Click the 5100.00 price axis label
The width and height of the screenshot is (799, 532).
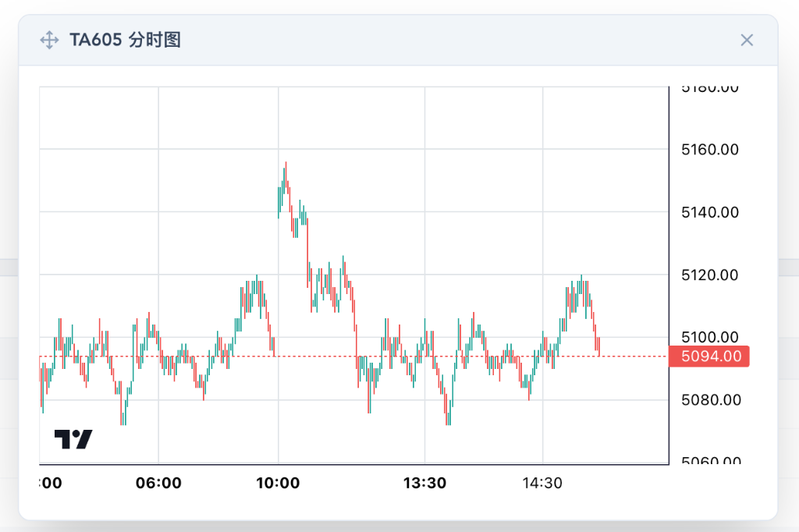[708, 337]
